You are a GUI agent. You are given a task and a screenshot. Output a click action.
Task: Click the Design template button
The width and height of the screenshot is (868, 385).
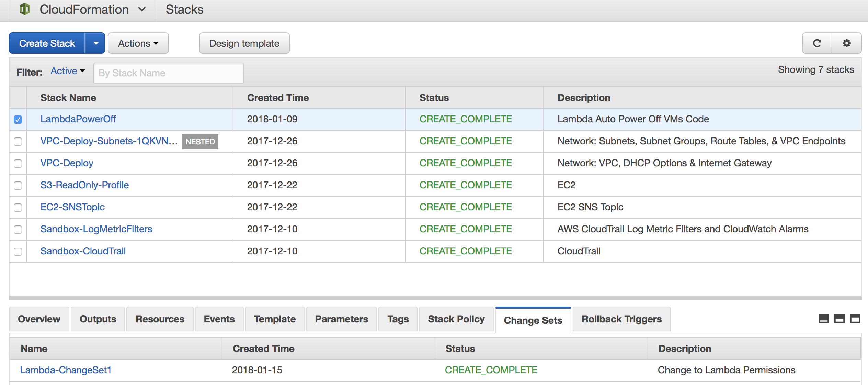[x=244, y=43]
